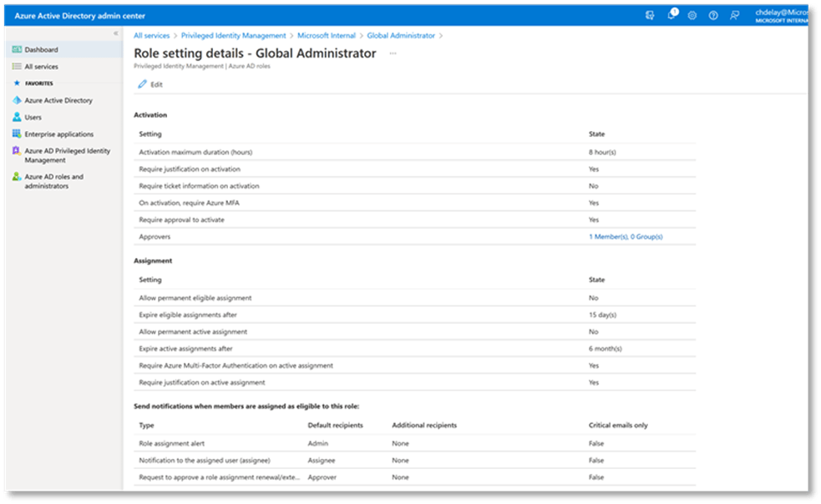The height and width of the screenshot is (504, 821).
Task: Open the settings gear in header
Action: (x=692, y=15)
